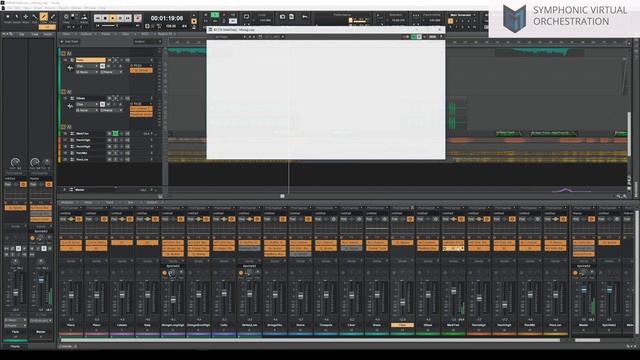
Task: Open the Inspector Clip tab
Action: (22, 34)
